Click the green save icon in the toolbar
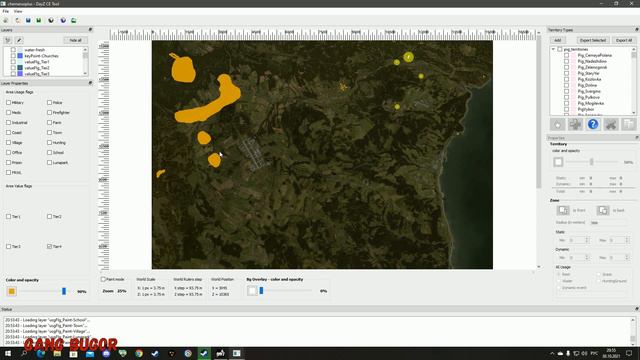 [39, 20]
